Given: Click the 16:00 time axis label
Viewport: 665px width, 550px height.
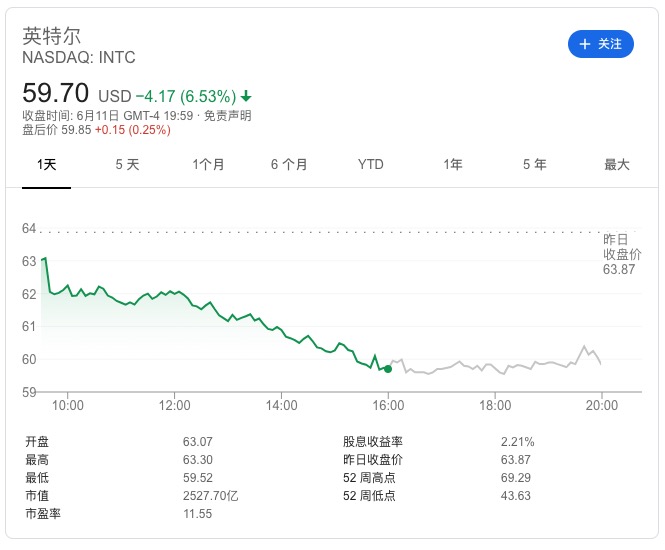Looking at the screenshot, I should pos(388,405).
